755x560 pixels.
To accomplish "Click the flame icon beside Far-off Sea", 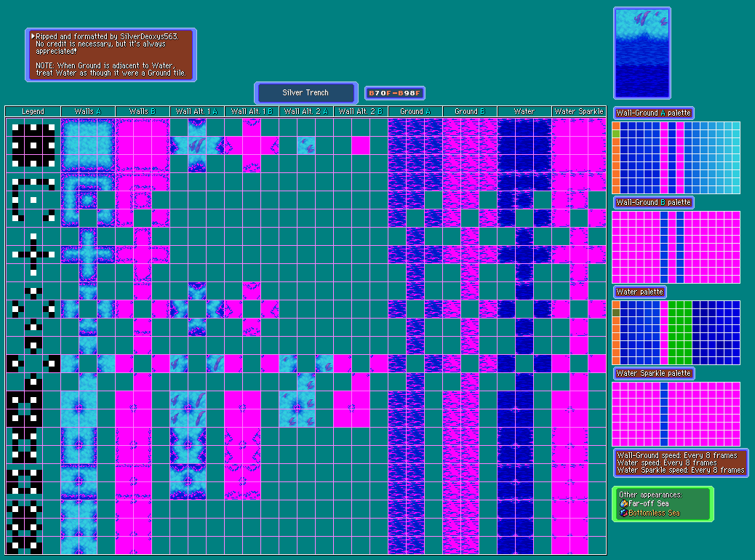I will pos(623,504).
